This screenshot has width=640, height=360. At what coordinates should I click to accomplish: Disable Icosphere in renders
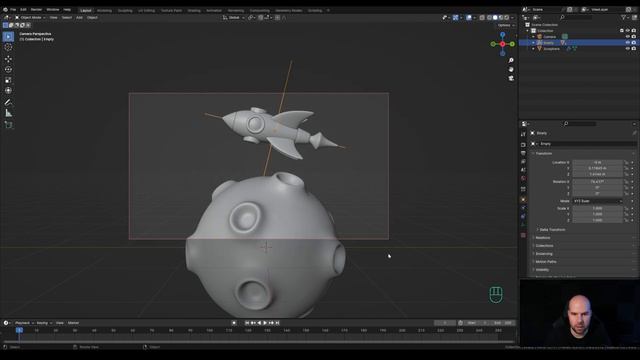tap(634, 49)
